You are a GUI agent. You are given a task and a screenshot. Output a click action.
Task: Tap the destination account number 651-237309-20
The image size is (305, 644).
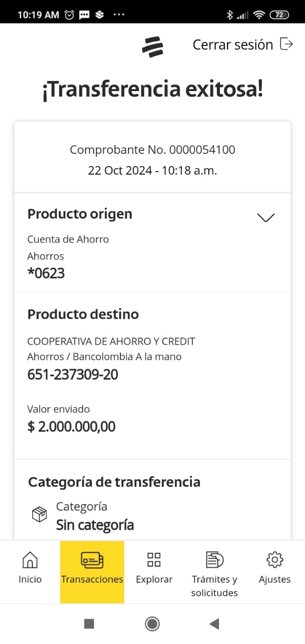click(72, 375)
